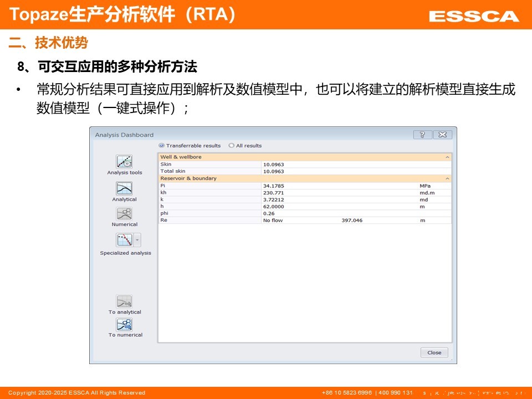Click the Numerical model icon

click(x=124, y=214)
